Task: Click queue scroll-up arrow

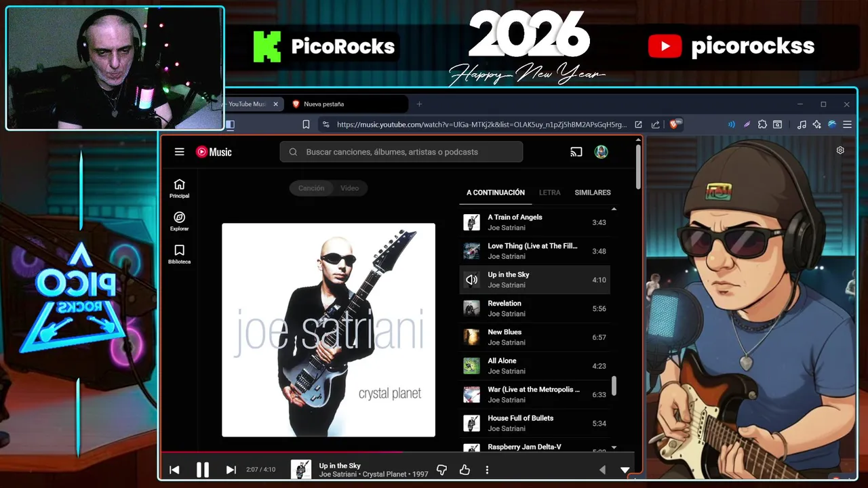Action: point(614,209)
